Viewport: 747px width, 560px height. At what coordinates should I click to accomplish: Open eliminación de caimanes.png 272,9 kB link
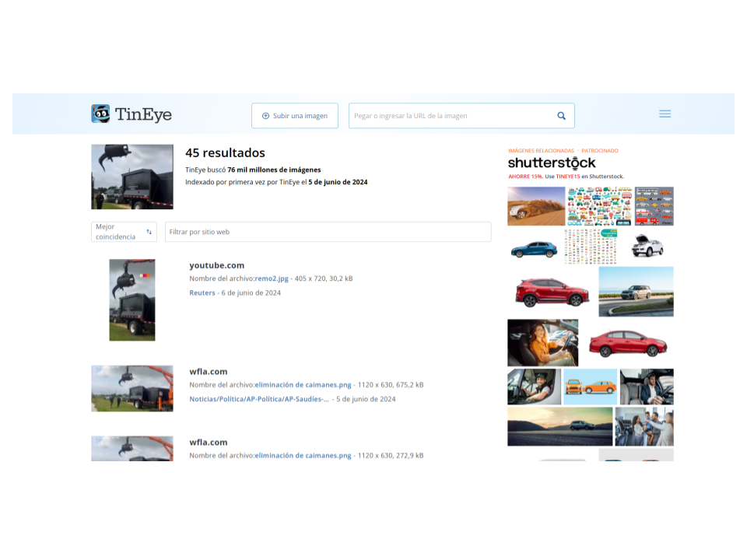tap(303, 455)
